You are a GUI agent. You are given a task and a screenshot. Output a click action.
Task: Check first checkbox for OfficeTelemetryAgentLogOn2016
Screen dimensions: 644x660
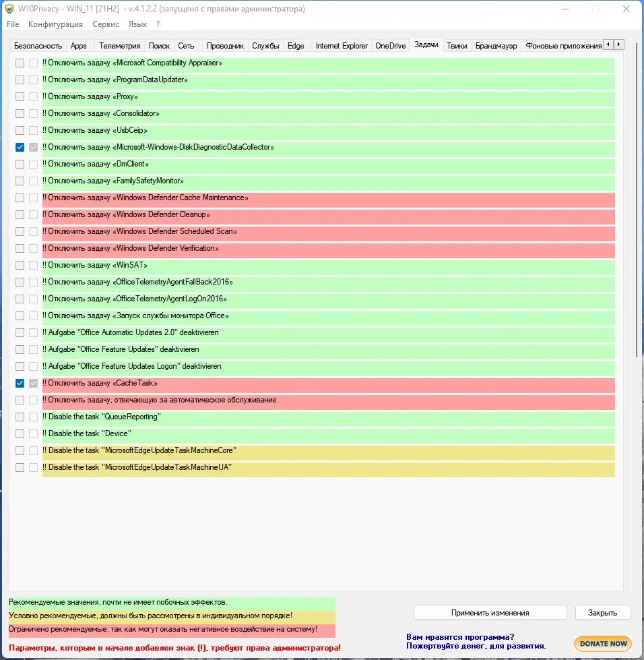(20, 299)
